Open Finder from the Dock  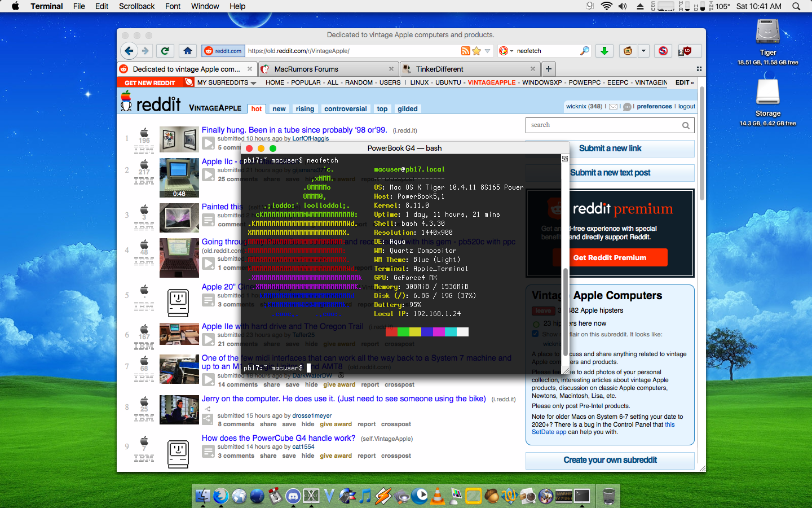(203, 496)
